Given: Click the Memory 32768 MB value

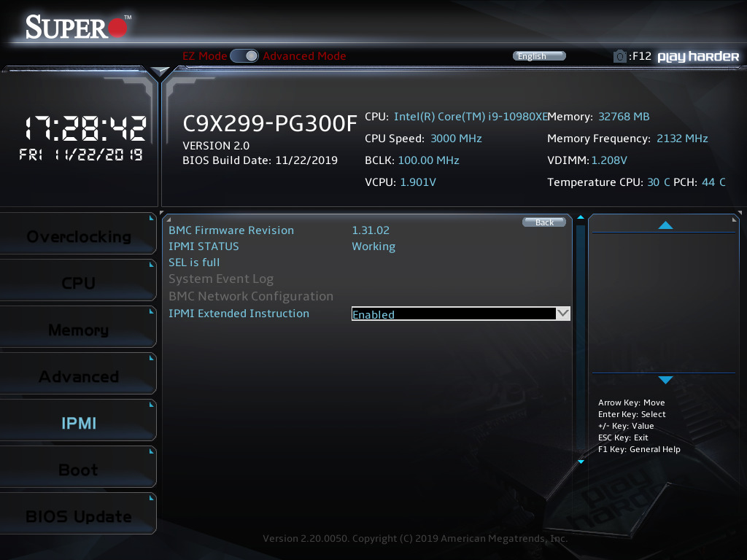Looking at the screenshot, I should point(624,117).
